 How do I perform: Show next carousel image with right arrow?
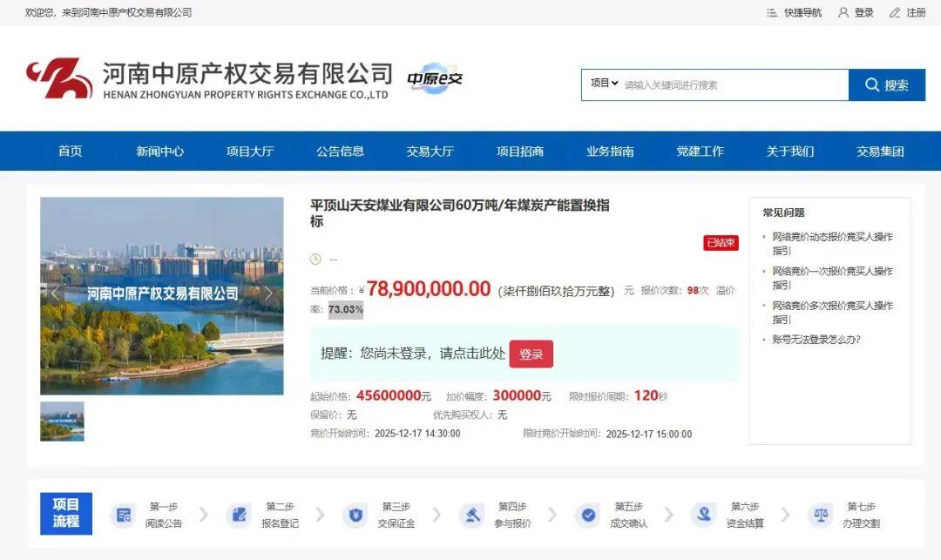(x=268, y=293)
